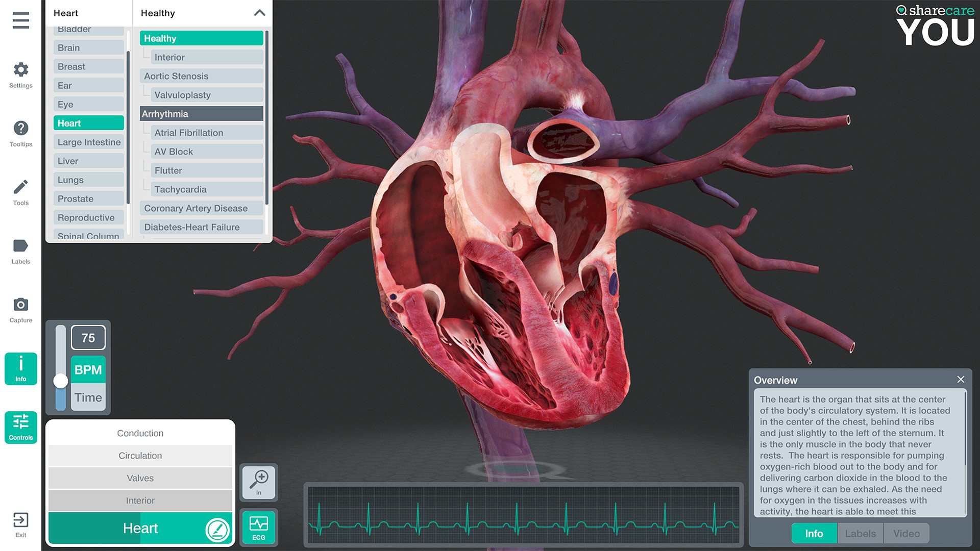Toggle the Controls panel button
The height and width of the screenshot is (551, 980).
tap(20, 427)
